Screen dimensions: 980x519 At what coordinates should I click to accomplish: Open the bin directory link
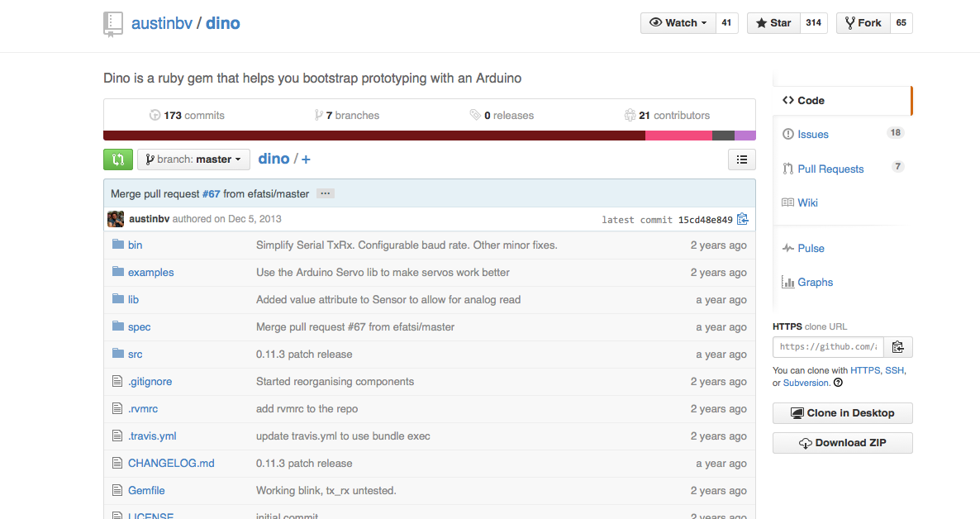point(135,245)
